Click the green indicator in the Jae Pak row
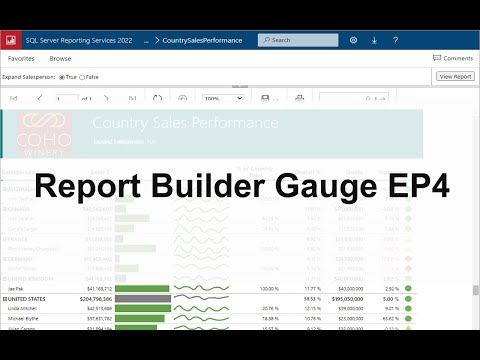Screen dimensions: 480x360 (x=408, y=289)
